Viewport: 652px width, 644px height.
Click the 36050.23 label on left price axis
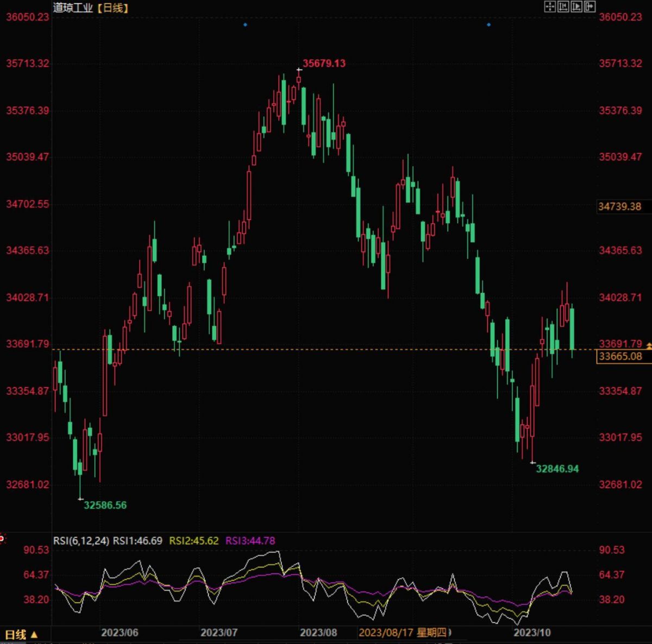[28, 17]
